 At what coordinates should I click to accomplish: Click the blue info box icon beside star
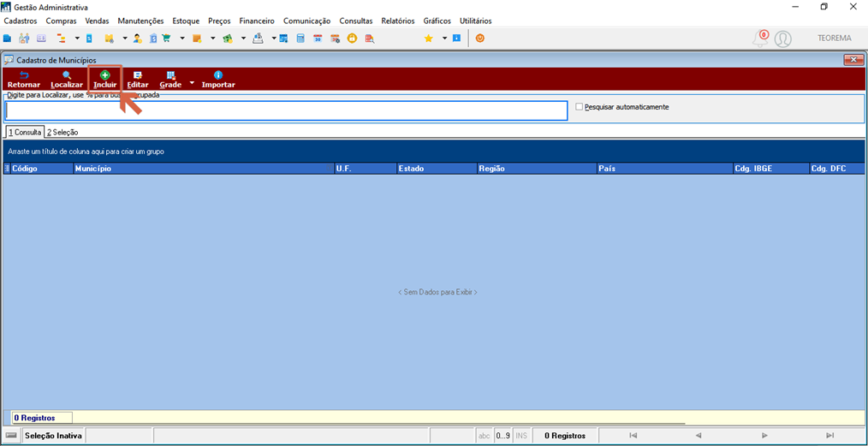[457, 39]
